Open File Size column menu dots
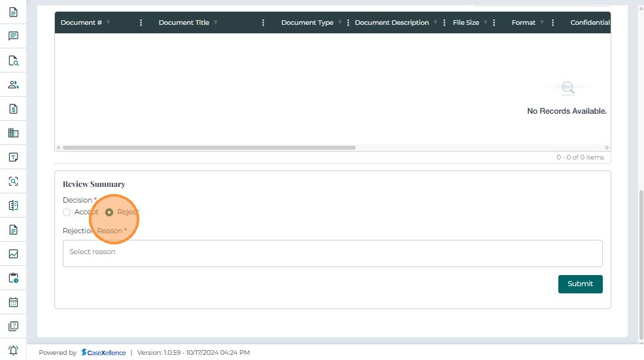Screen dimensions: 644x360 pos(494,23)
